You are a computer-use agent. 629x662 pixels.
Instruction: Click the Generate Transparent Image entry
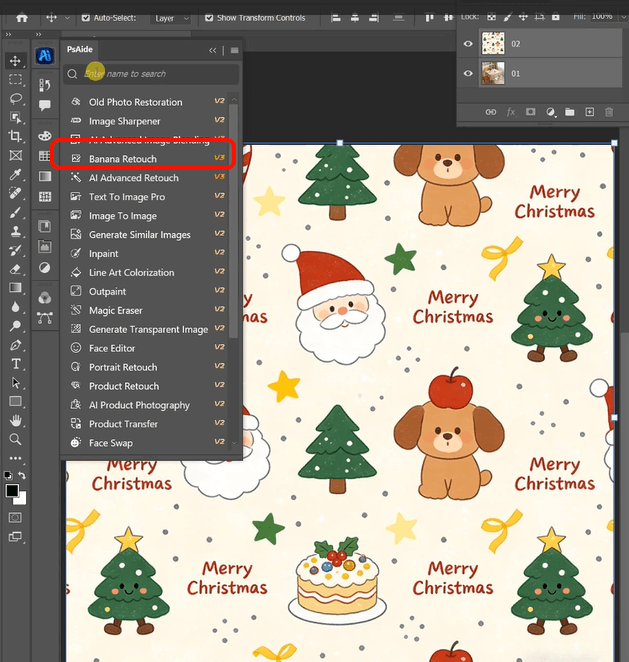[148, 329]
